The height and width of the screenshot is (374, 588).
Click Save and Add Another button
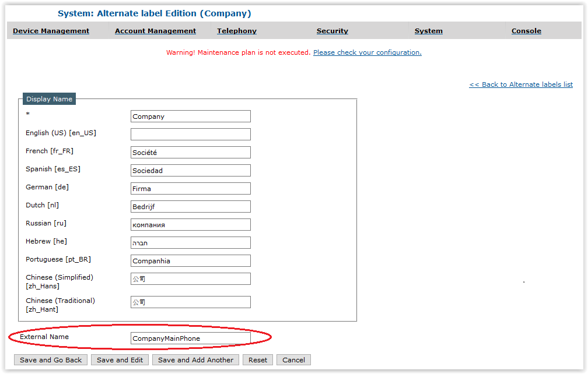(196, 360)
